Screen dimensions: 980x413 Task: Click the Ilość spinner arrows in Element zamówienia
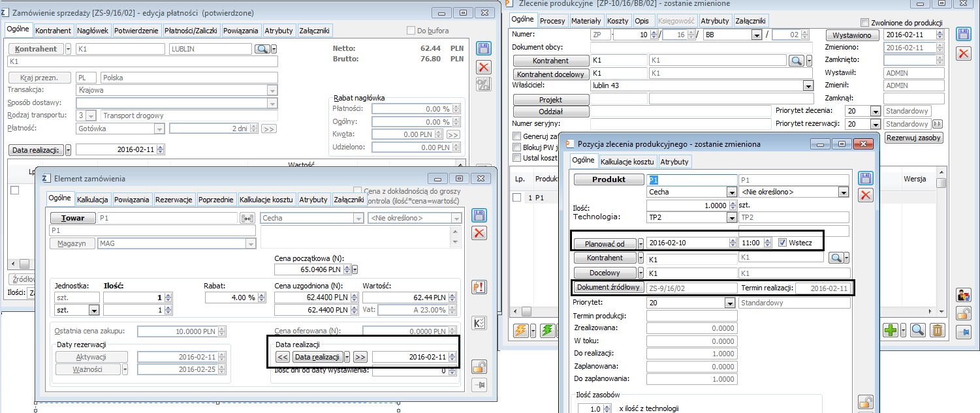pos(168,298)
